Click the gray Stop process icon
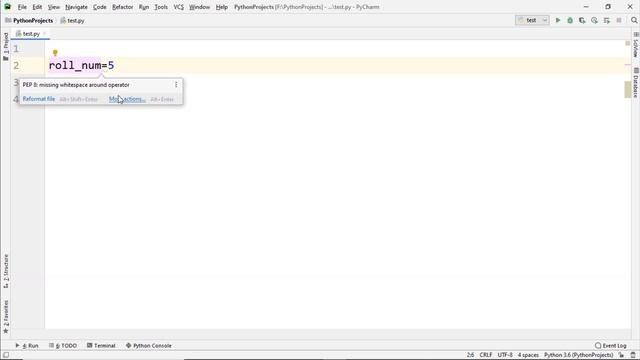 [619, 20]
